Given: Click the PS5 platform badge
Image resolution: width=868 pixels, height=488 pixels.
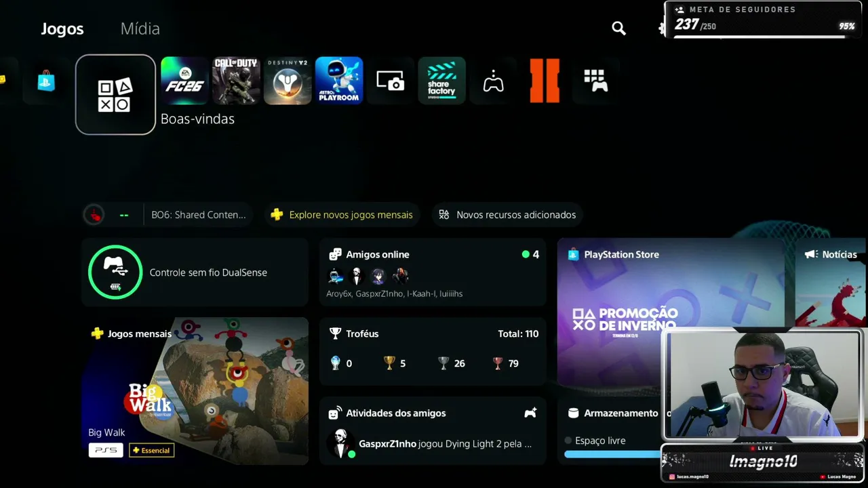Looking at the screenshot, I should pos(106,450).
